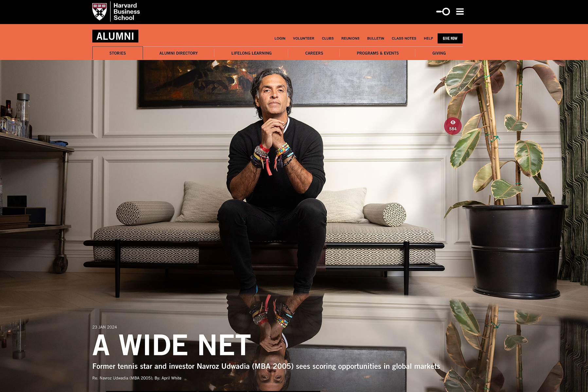Click the Harvard Business School shield logo
Image resolution: width=588 pixels, height=392 pixels.
99,12
